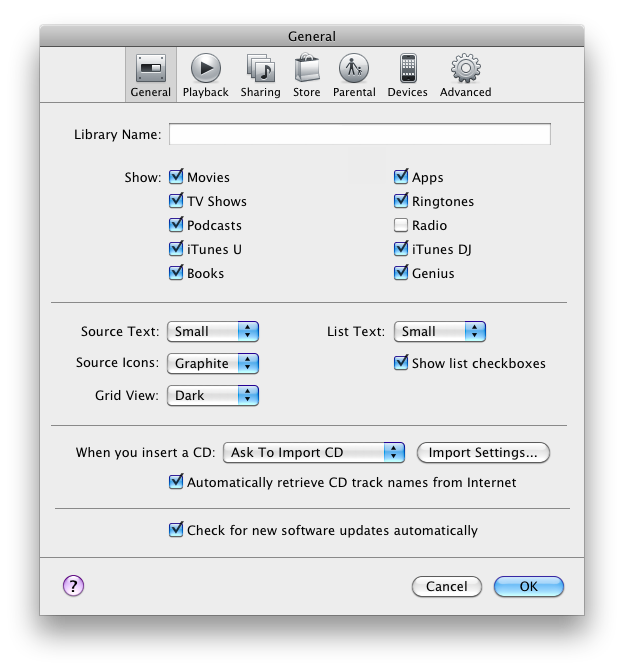624x670 pixels.
Task: Click Import Settings button
Action: click(x=483, y=453)
